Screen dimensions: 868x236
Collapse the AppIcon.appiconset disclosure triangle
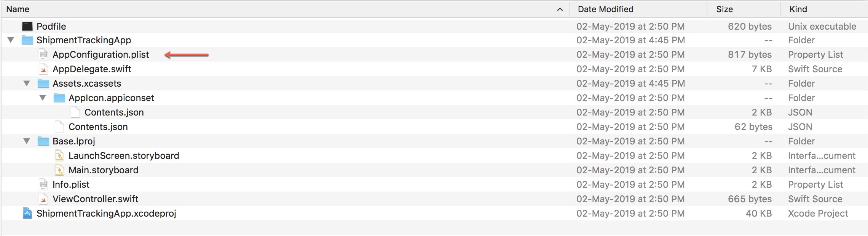(43, 98)
